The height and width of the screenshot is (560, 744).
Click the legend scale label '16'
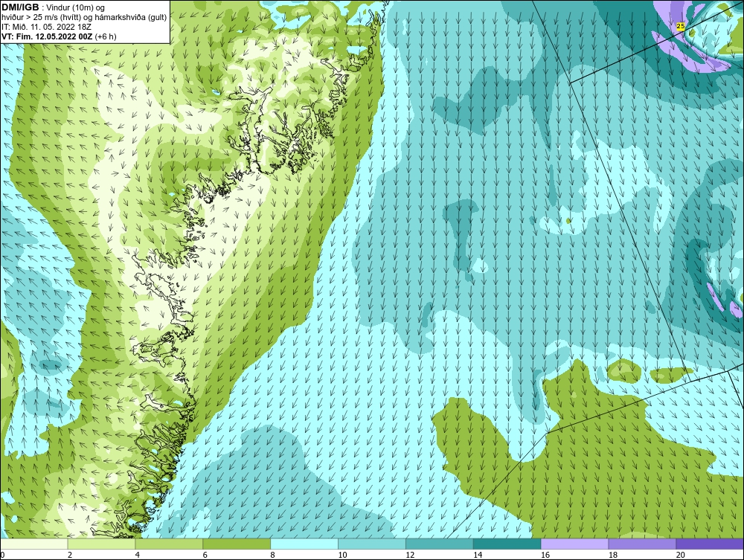(545, 555)
